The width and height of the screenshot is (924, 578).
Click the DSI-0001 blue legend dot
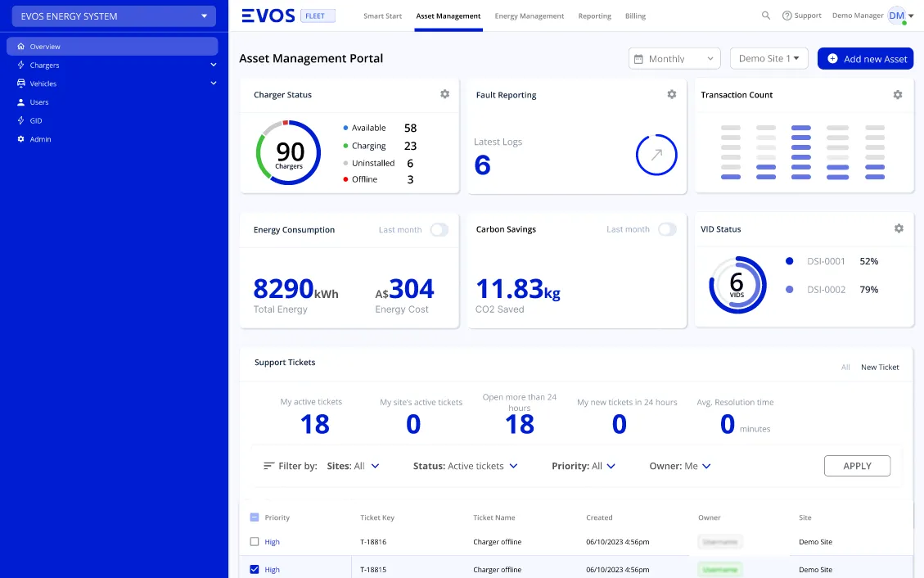[x=789, y=261]
